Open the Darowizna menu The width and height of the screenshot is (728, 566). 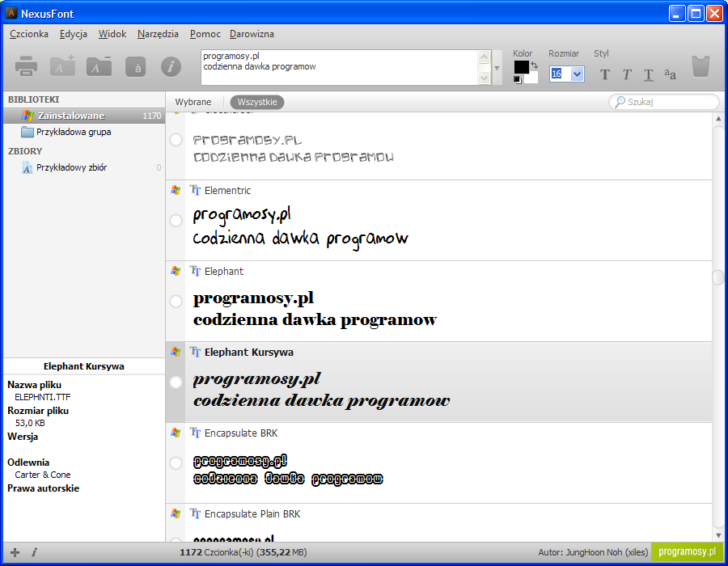point(252,34)
